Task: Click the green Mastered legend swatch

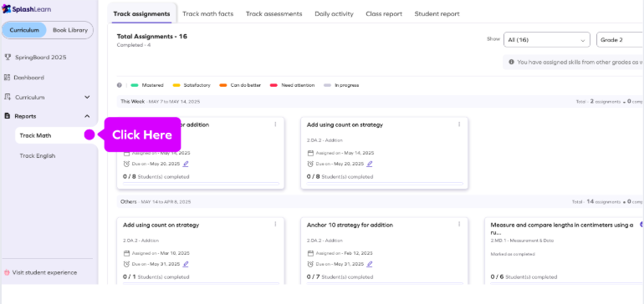Action: coord(135,85)
